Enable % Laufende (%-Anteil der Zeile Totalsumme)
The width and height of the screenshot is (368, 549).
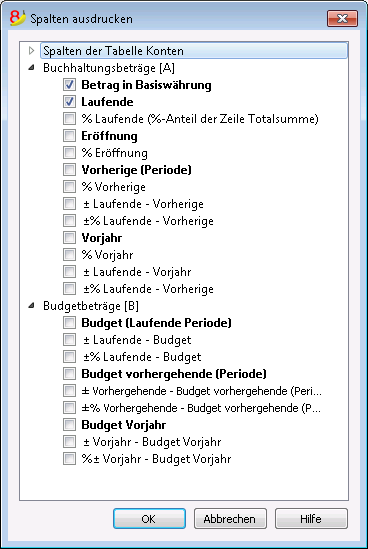tap(69, 119)
